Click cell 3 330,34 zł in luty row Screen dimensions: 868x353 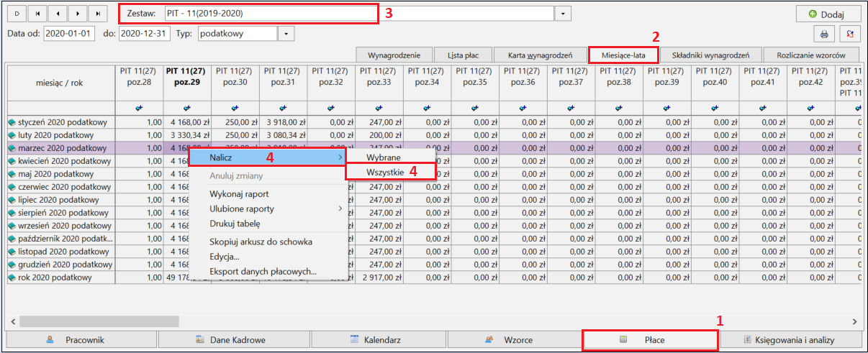tap(187, 135)
